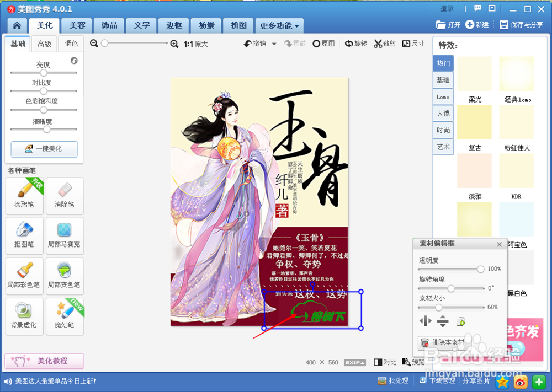Select the 消除笔 eraser pen tool

65,196
